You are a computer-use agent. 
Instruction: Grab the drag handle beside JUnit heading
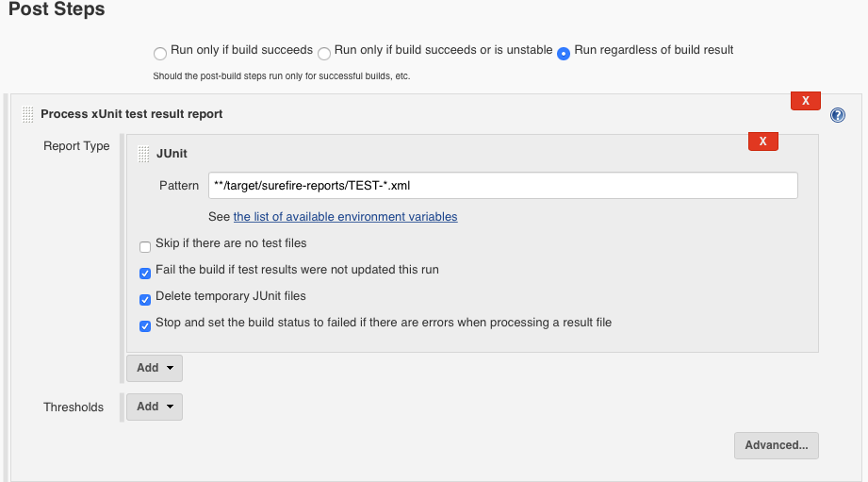tap(143, 154)
